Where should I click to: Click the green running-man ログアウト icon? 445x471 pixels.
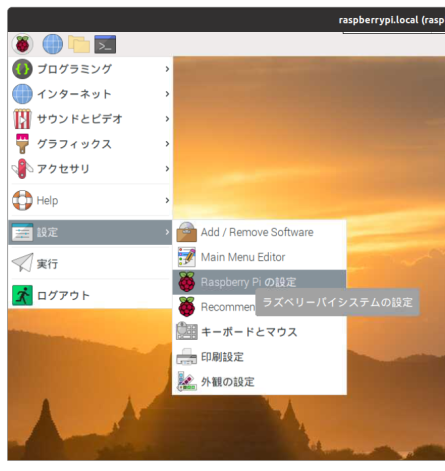[x=22, y=295]
